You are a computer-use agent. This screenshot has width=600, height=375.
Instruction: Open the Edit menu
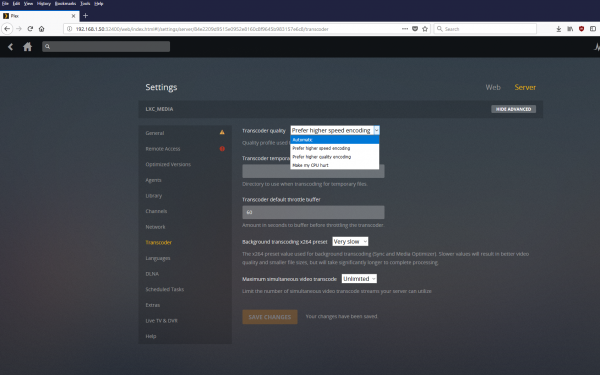pyautogui.click(x=16, y=3)
